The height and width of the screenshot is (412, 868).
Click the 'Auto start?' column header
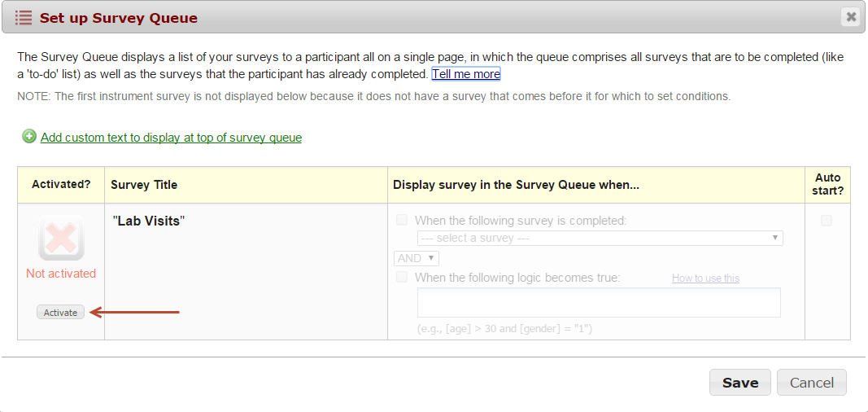(827, 185)
